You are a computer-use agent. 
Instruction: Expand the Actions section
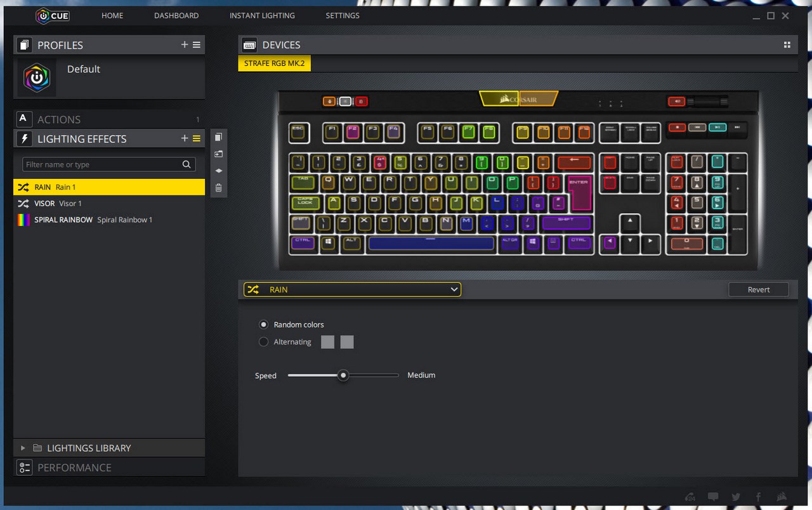pos(109,119)
